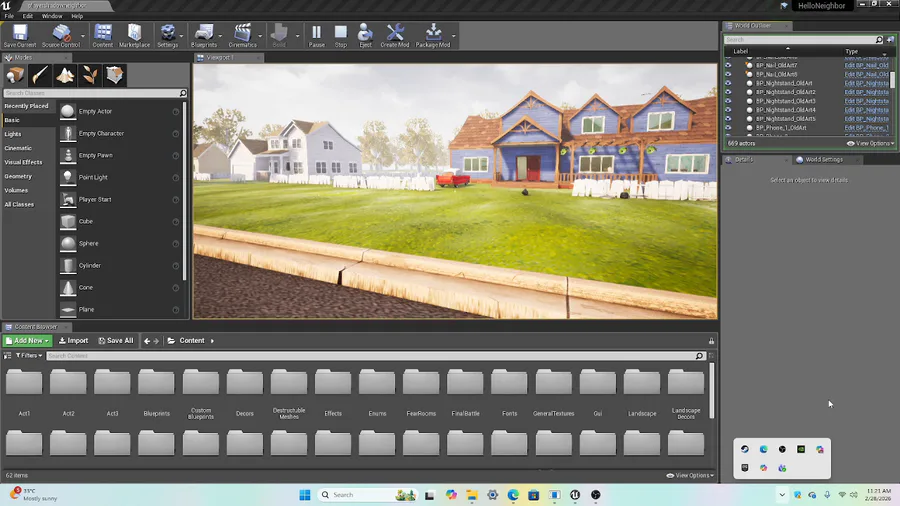This screenshot has width=900, height=506.
Task: Select the Foliage mode icon
Action: [x=90, y=75]
